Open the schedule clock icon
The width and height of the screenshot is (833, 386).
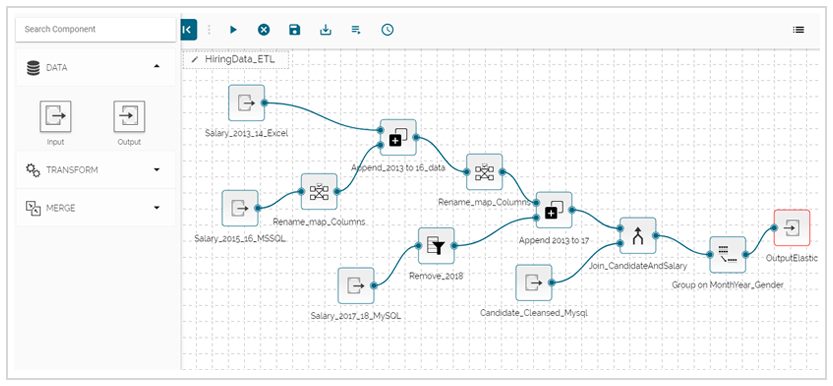[x=388, y=30]
